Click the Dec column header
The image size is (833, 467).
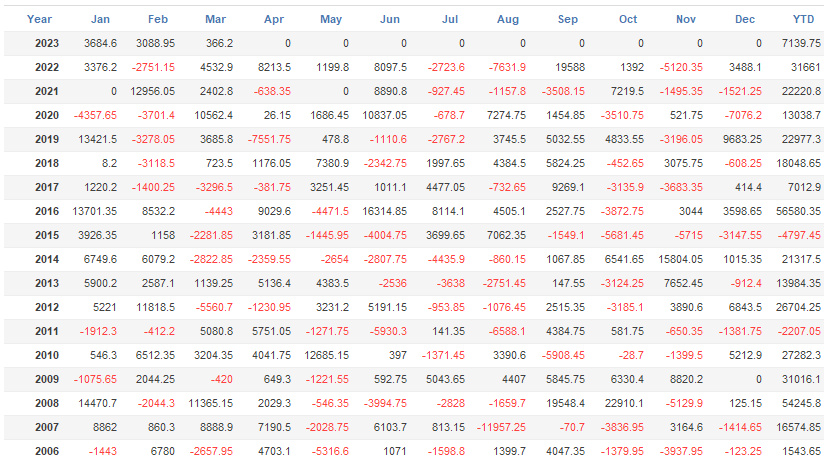[x=745, y=19]
